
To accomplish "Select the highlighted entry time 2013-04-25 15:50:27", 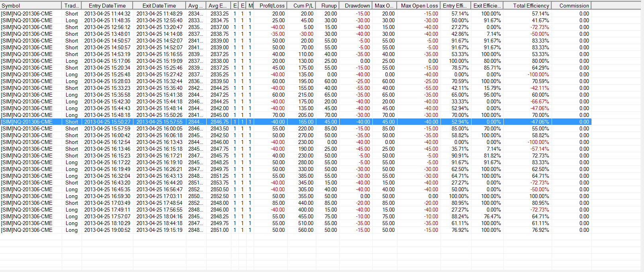I will tap(107, 122).
